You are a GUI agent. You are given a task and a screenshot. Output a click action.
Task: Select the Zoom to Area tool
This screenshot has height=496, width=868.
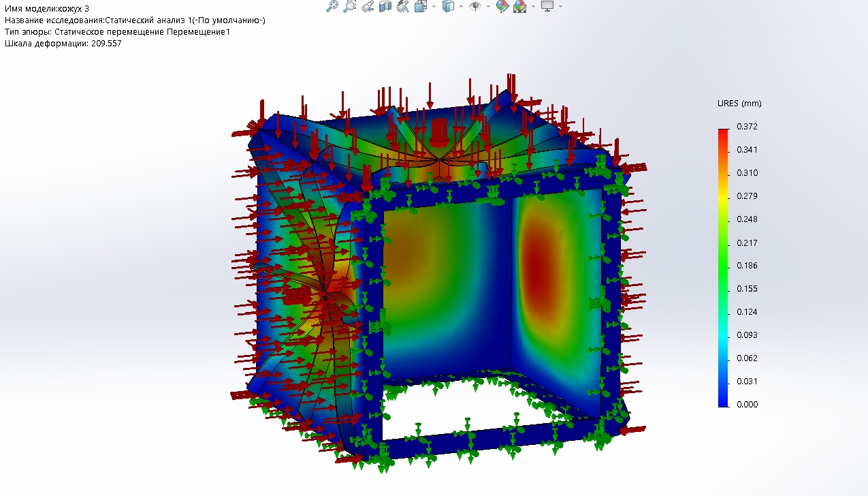(x=349, y=6)
